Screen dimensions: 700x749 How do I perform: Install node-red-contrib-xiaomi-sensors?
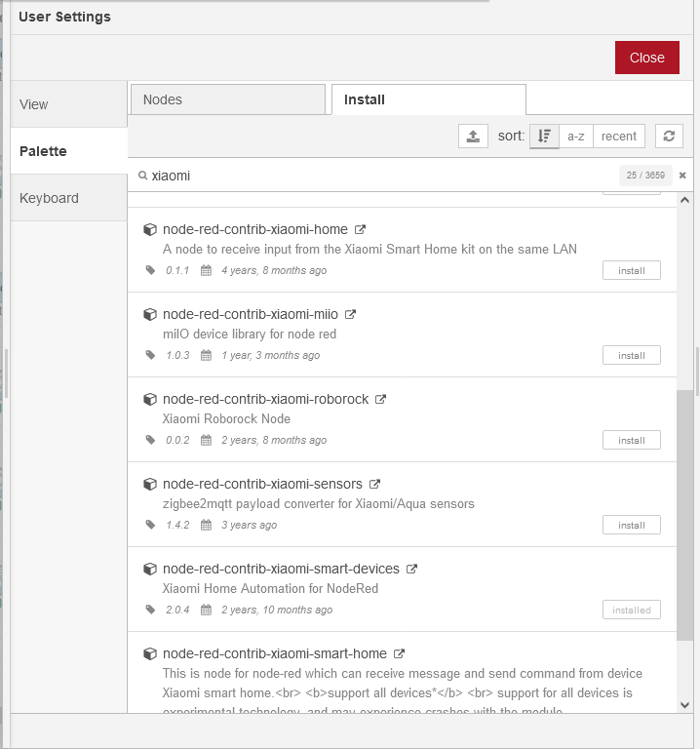coord(631,525)
